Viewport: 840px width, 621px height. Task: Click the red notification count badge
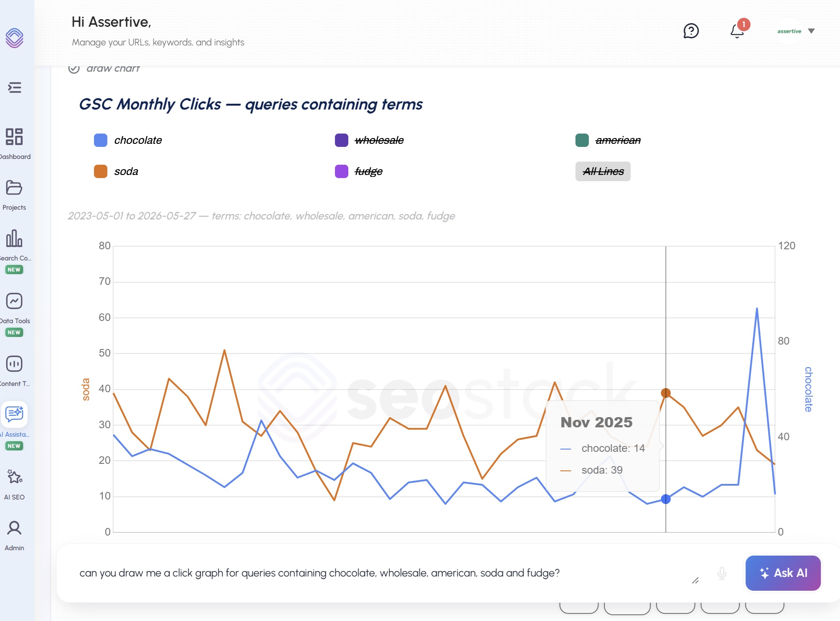point(744,24)
